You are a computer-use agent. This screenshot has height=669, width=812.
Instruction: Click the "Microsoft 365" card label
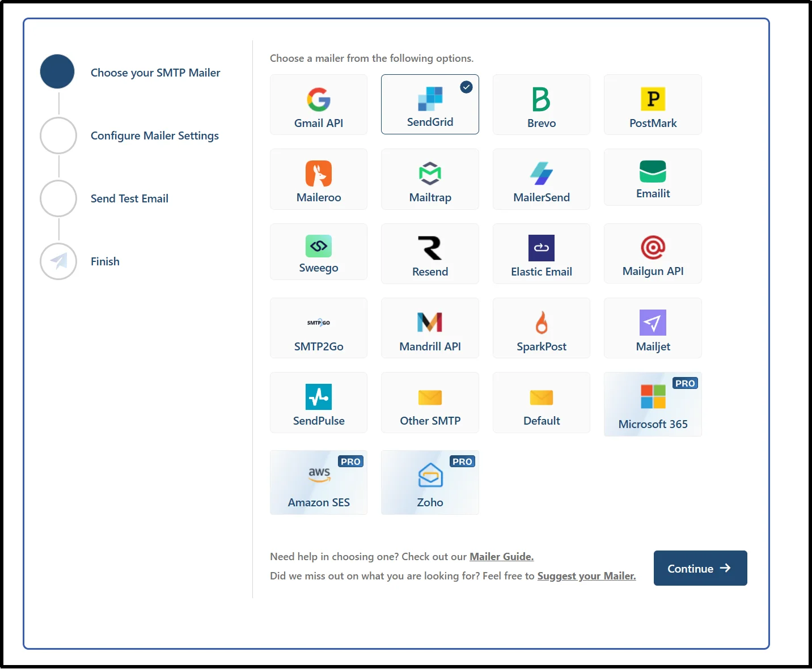click(653, 424)
